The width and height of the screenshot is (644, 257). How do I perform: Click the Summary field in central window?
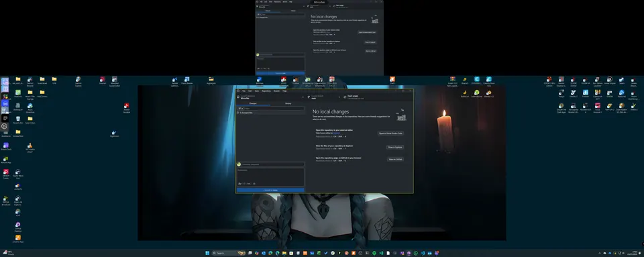coord(273,164)
